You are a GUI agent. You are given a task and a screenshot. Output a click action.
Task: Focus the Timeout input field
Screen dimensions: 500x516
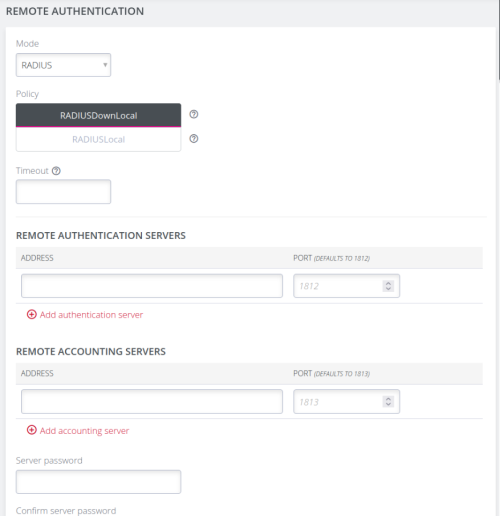pos(63,192)
